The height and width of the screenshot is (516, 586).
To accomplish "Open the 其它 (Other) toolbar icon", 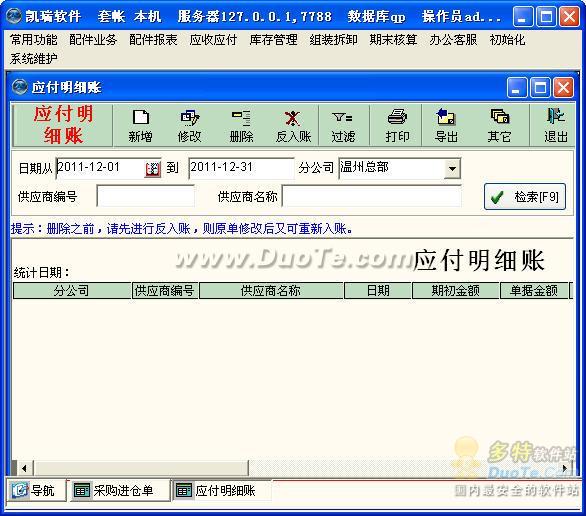I will [x=499, y=126].
